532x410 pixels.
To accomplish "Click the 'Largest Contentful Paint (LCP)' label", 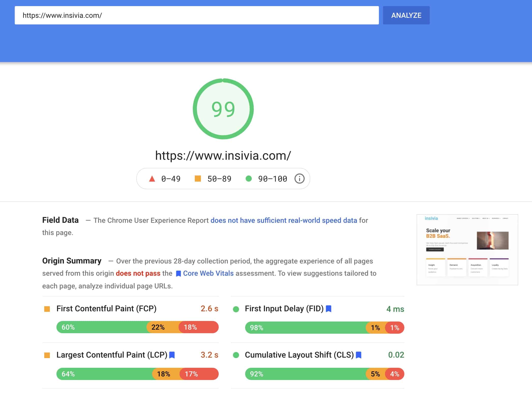I will pyautogui.click(x=112, y=355).
